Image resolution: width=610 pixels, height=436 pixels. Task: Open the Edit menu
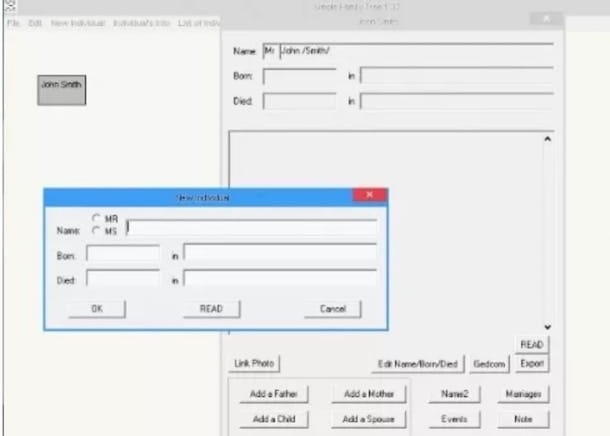[35, 21]
